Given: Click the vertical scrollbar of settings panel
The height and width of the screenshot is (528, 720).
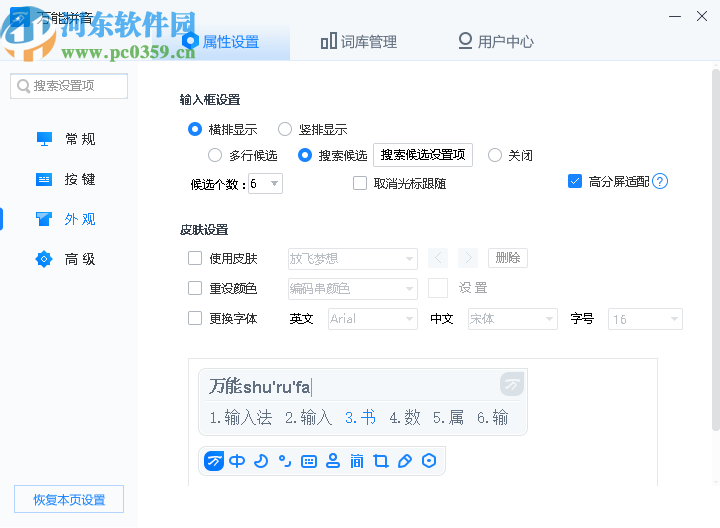Looking at the screenshot, I should (715, 250).
